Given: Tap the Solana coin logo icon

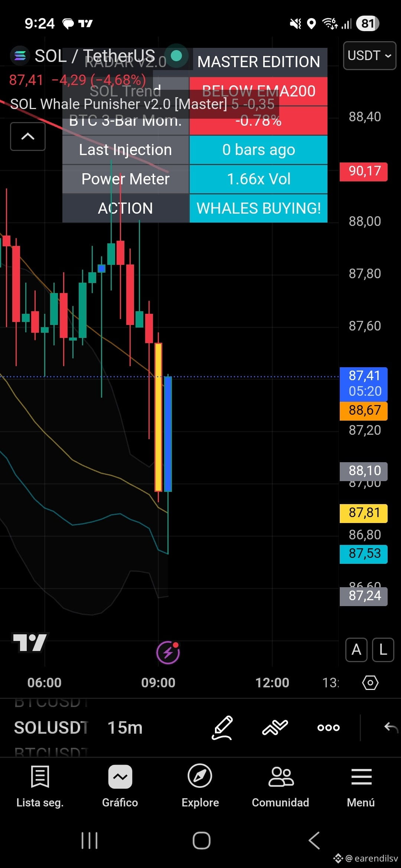Looking at the screenshot, I should (20, 56).
